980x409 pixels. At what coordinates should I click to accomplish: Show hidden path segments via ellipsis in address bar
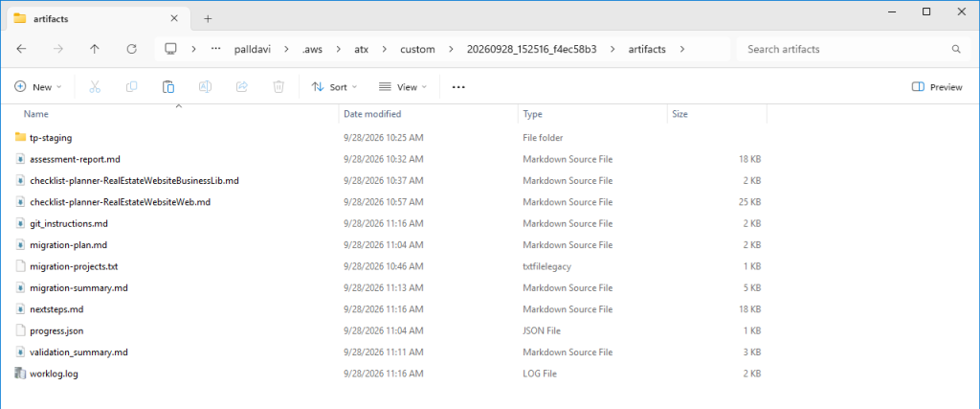pyautogui.click(x=216, y=49)
